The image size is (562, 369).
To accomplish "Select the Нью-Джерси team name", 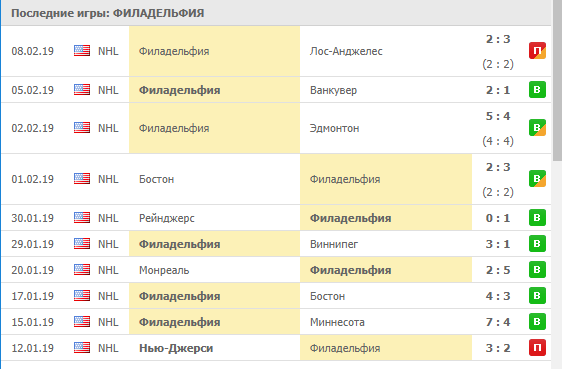I will (176, 348).
